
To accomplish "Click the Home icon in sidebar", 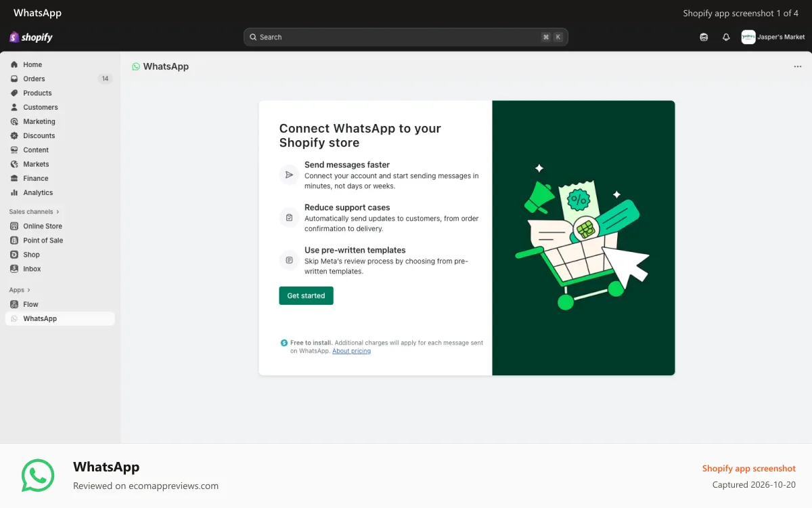I will pyautogui.click(x=14, y=64).
